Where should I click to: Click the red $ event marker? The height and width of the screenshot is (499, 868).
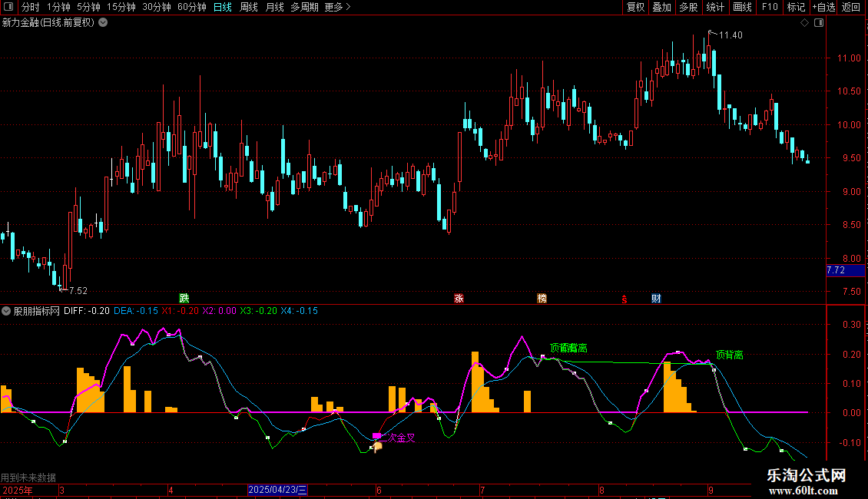(x=624, y=299)
